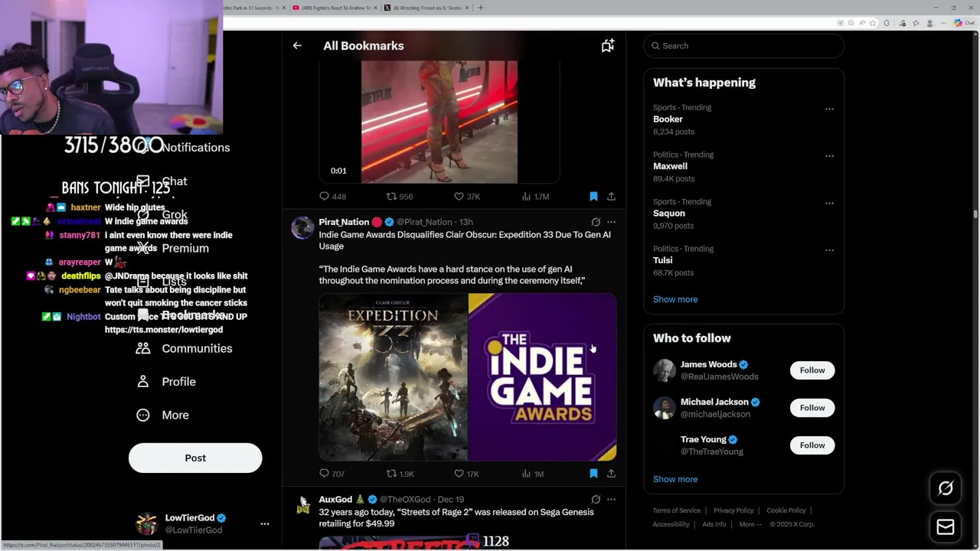980x551 pixels.
Task: Open more options for Saquon trend
Action: (829, 204)
